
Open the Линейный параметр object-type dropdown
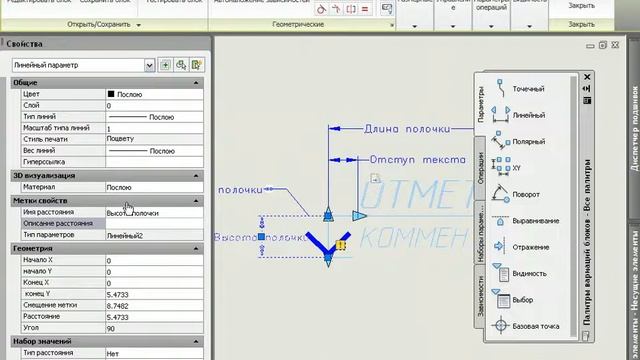click(x=149, y=65)
